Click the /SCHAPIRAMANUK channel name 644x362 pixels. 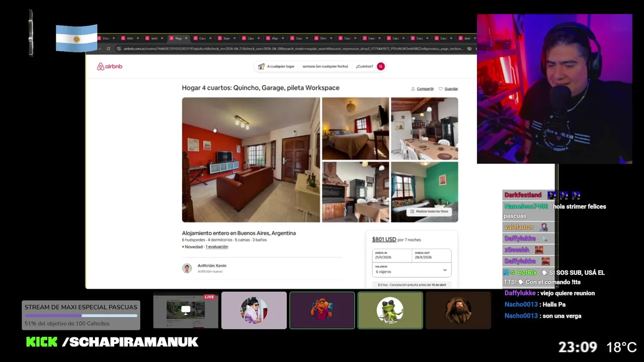(130, 342)
